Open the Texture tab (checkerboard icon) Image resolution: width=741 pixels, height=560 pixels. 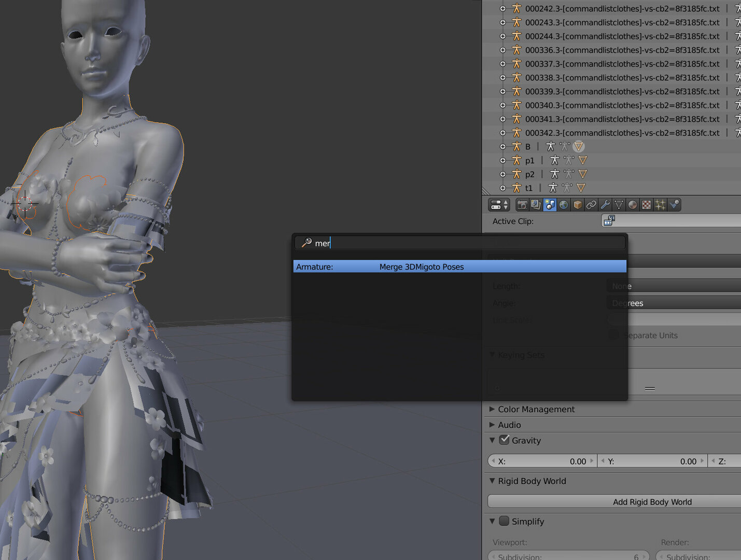pos(646,205)
